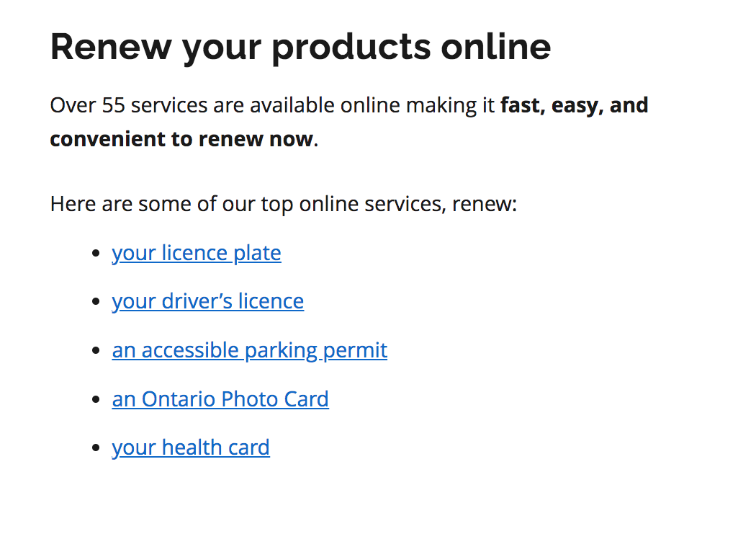This screenshot has height=552, width=756.
Task: Open the 'your driver's licence' renewal link
Action: click(208, 301)
